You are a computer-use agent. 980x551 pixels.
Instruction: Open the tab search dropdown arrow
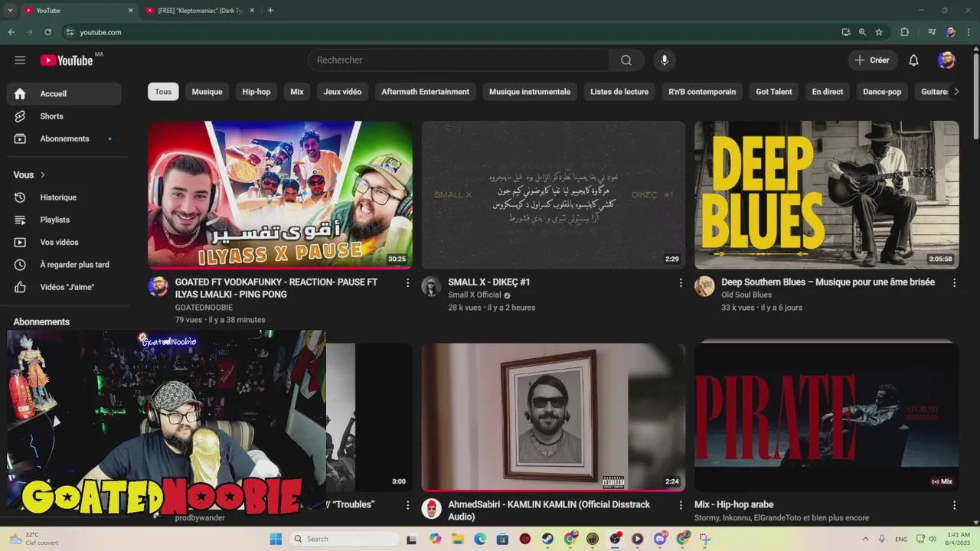point(10,10)
